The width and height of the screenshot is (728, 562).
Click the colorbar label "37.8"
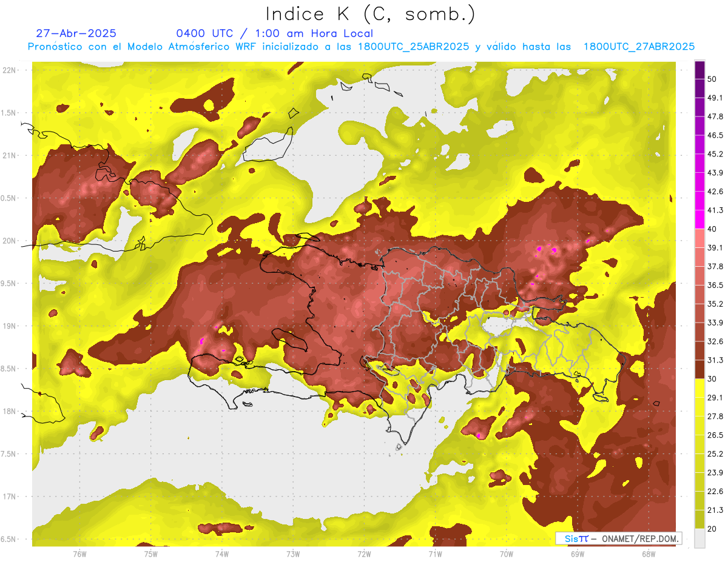715,266
